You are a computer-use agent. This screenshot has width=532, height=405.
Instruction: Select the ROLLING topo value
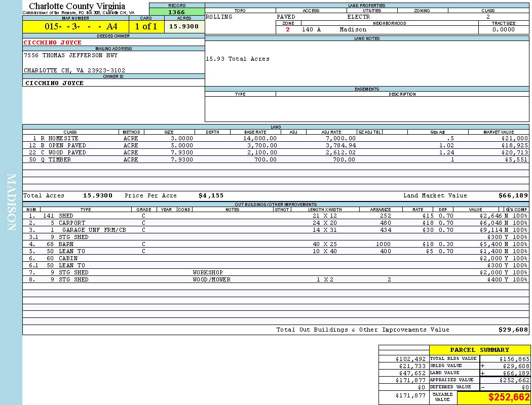coord(219,17)
